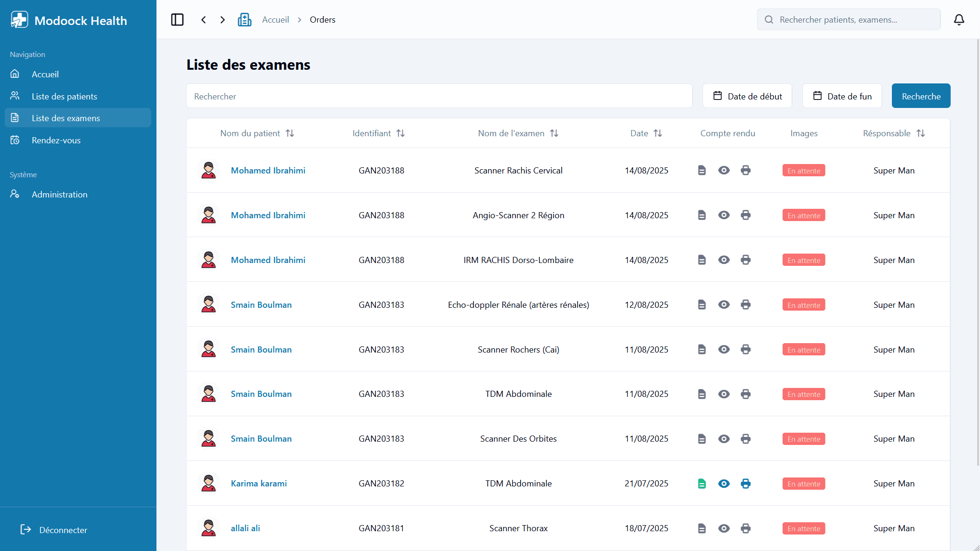View report eye icon for Scanner Des Orbites
The height and width of the screenshot is (551, 980).
pos(724,439)
